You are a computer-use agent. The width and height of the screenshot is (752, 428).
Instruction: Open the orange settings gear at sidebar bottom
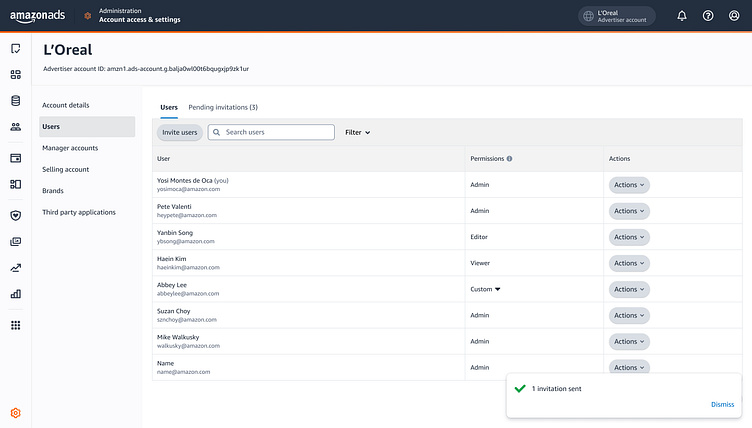tap(16, 413)
